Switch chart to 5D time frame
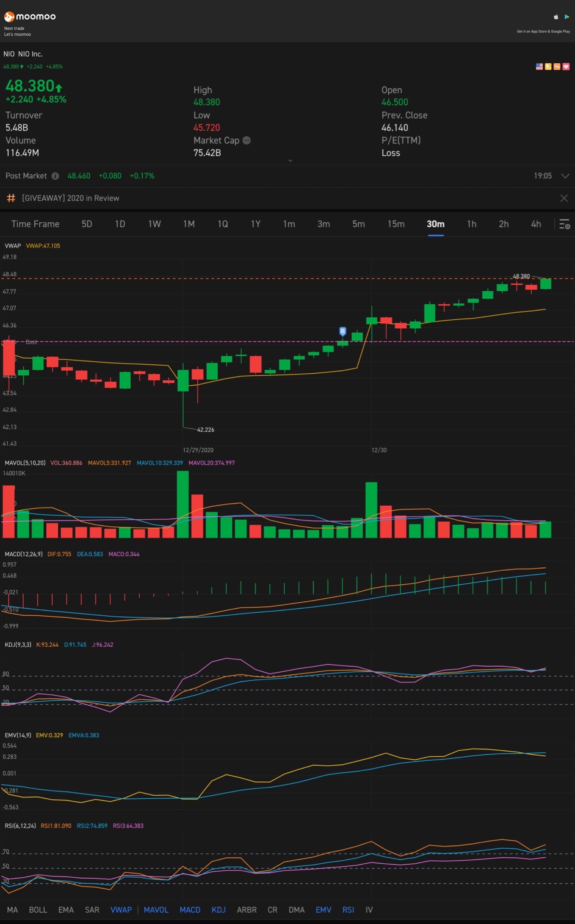 (87, 224)
